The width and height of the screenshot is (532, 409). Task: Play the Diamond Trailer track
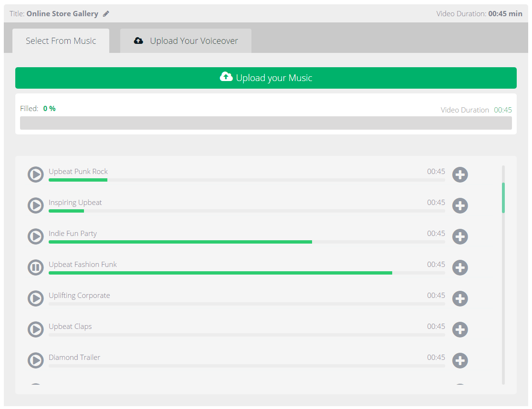point(36,360)
